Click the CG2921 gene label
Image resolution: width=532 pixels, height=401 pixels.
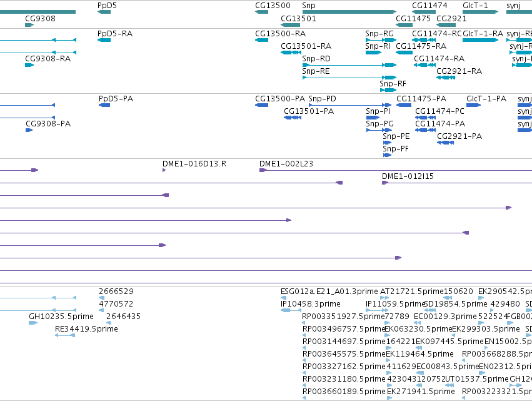pyautogui.click(x=451, y=18)
